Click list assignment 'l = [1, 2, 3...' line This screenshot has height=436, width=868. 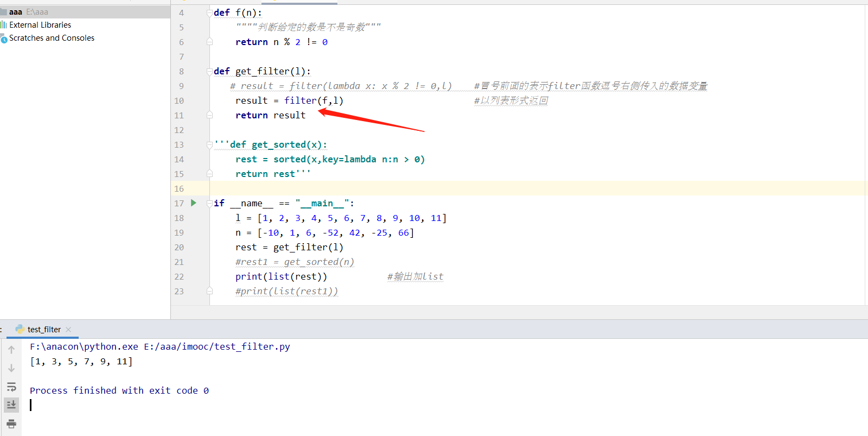[341, 218]
